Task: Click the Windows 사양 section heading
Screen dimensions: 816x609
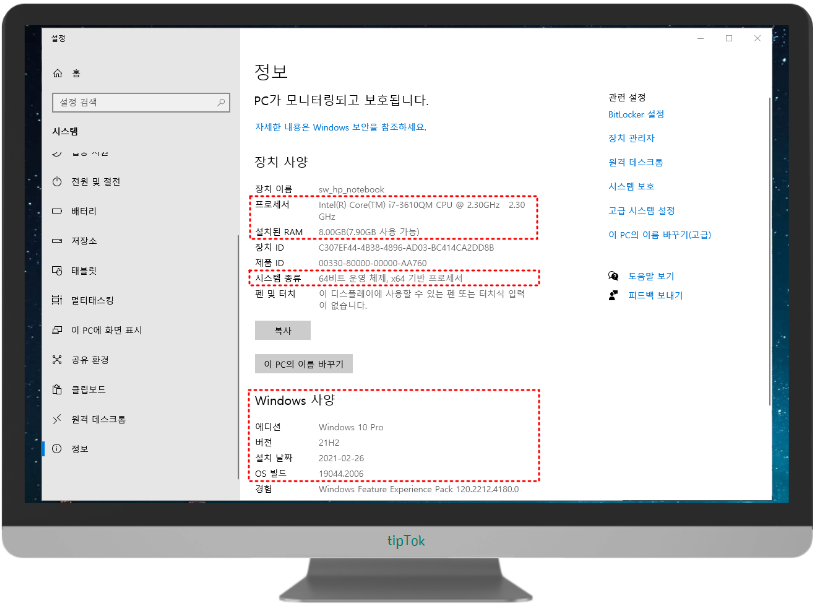Action: (295, 400)
